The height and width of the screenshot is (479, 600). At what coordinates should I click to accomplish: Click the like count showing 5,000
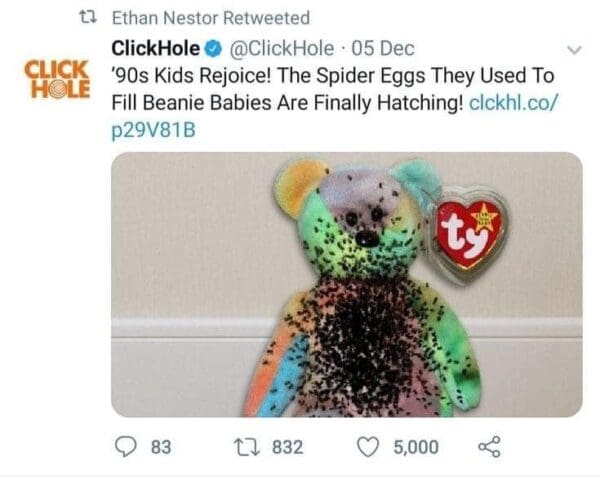coord(415,446)
